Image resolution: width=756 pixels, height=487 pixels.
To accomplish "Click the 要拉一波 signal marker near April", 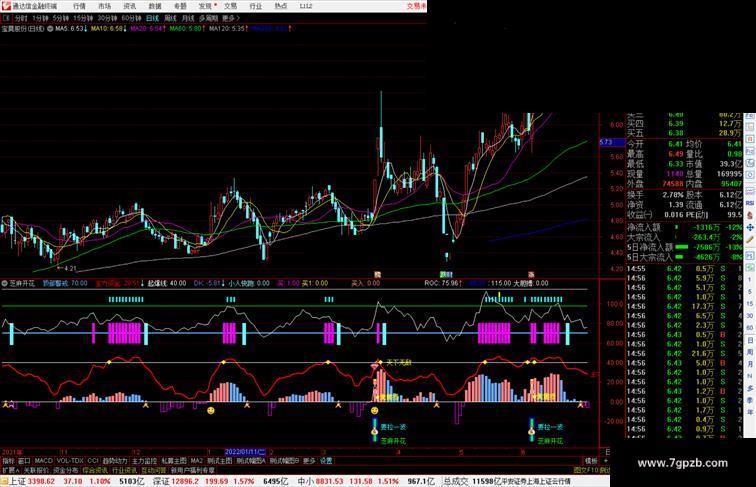I will [393, 427].
